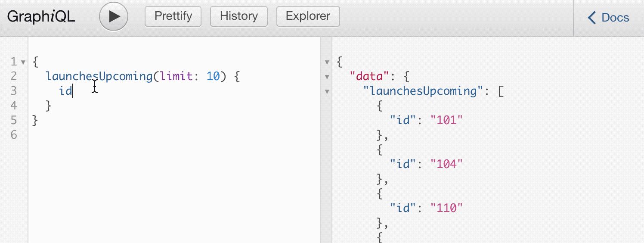Select the value 10 in the query
Screen dimensions: 644x243
pos(213,76)
